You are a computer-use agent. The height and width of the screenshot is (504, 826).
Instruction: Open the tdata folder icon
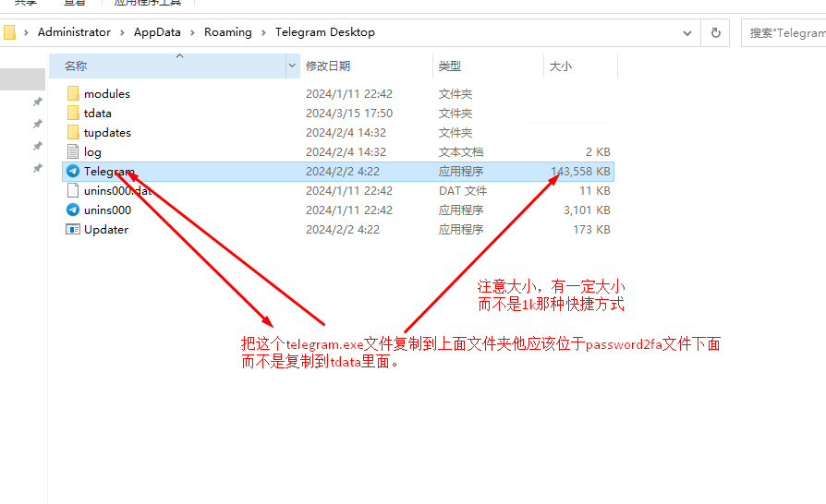[x=73, y=114]
